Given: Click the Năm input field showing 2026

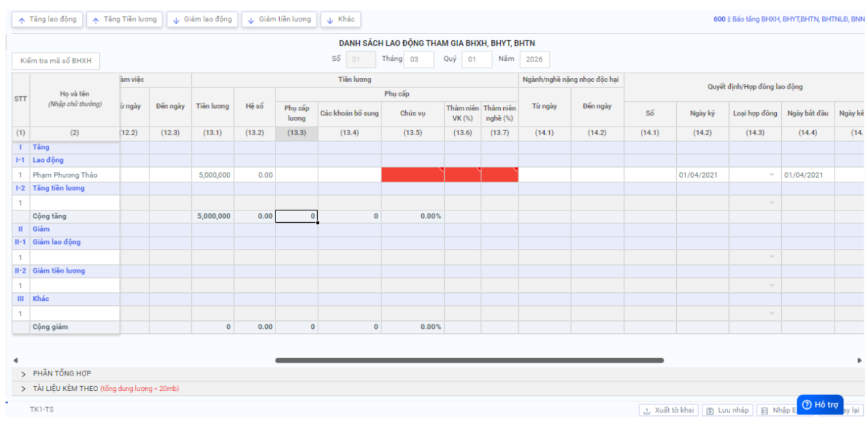Looking at the screenshot, I should click(534, 60).
